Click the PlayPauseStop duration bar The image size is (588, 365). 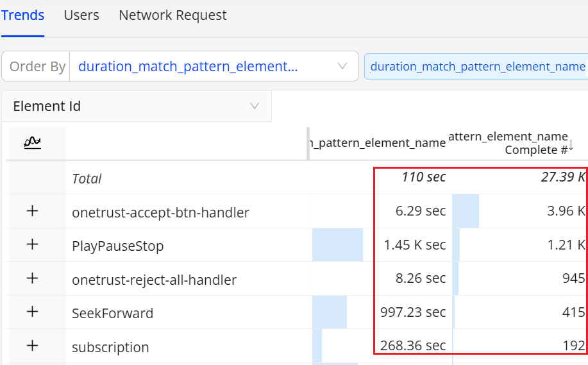click(337, 244)
